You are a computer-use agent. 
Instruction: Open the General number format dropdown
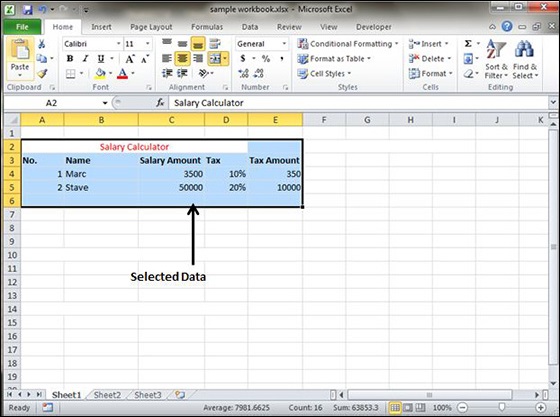pos(284,44)
